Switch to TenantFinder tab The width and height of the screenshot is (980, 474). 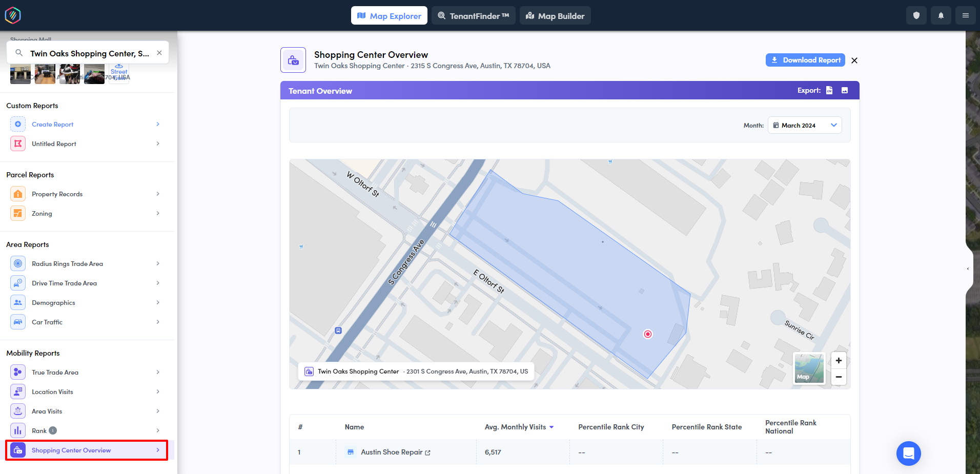[474, 15]
